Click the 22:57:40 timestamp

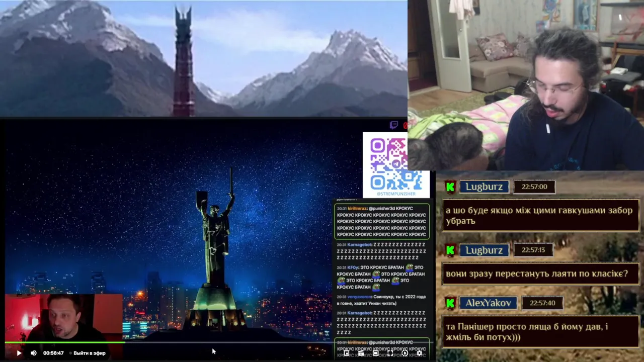(542, 303)
